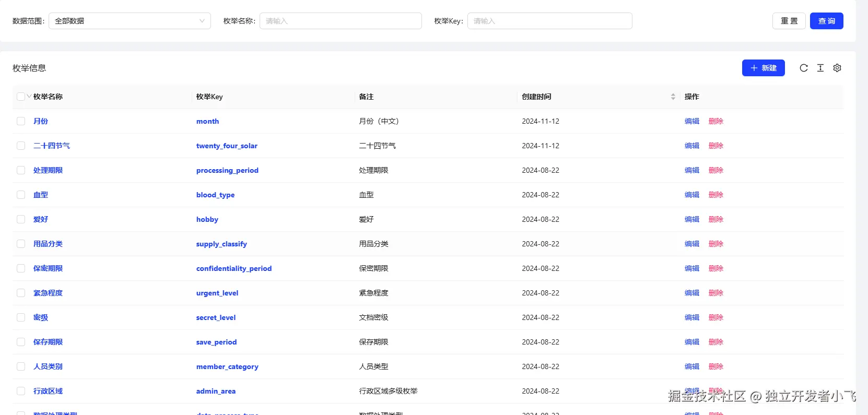This screenshot has height=415, width=868.
Task: Focus the 枚举名称 input field
Action: tap(341, 21)
